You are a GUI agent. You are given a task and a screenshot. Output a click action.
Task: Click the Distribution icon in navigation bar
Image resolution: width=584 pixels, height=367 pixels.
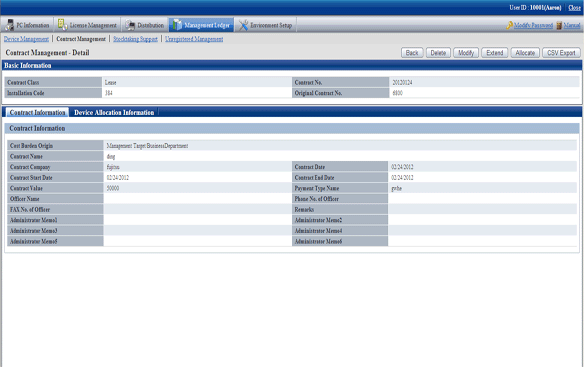pos(130,25)
